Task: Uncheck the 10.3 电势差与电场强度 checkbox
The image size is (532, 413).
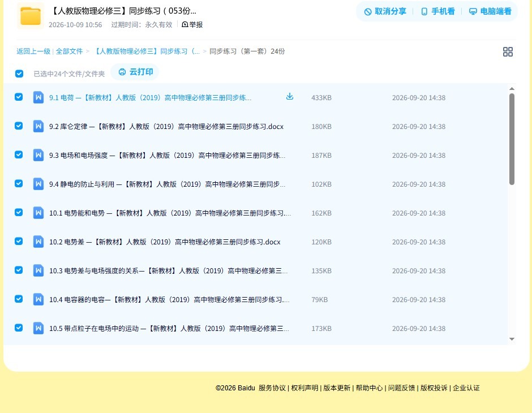Action: click(x=19, y=270)
